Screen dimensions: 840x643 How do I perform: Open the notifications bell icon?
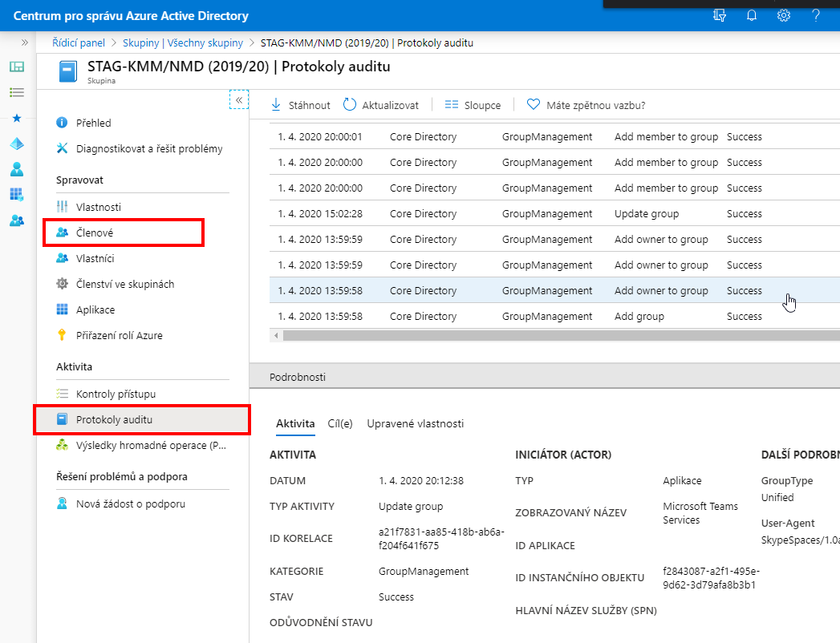(752, 15)
